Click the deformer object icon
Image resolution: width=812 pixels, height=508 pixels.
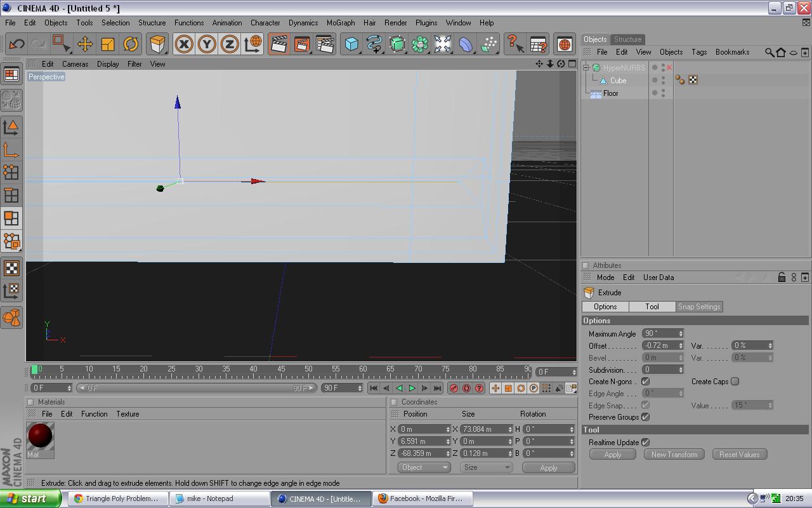(466, 44)
